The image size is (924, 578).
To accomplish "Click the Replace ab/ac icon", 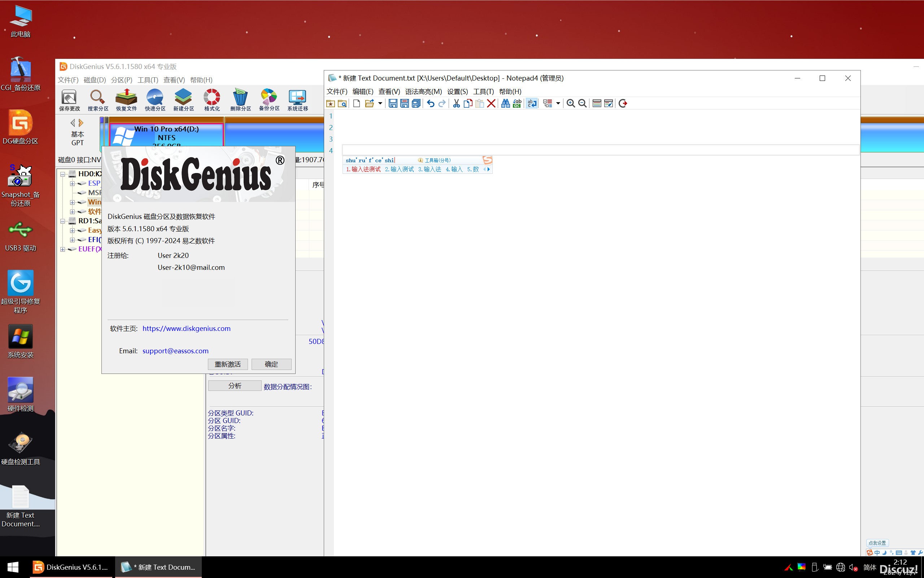I will [517, 103].
